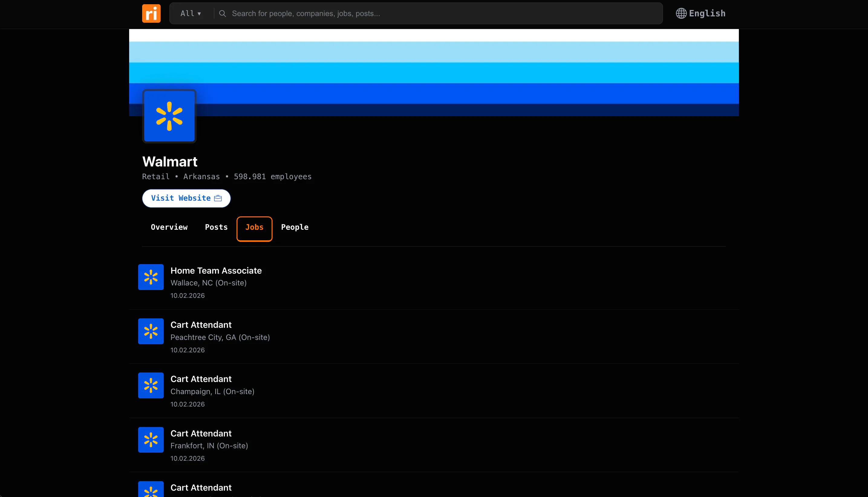Viewport: 868px width, 497px height.
Task: Click the globe language icon
Action: pos(681,13)
